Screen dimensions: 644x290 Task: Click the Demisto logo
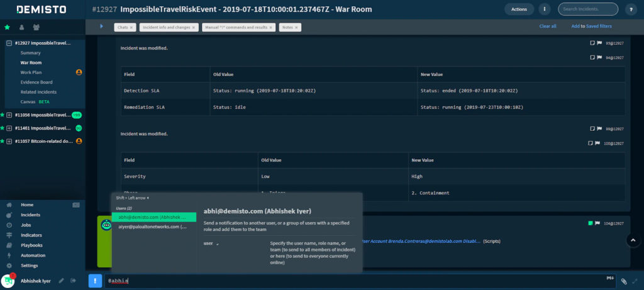tap(41, 9)
